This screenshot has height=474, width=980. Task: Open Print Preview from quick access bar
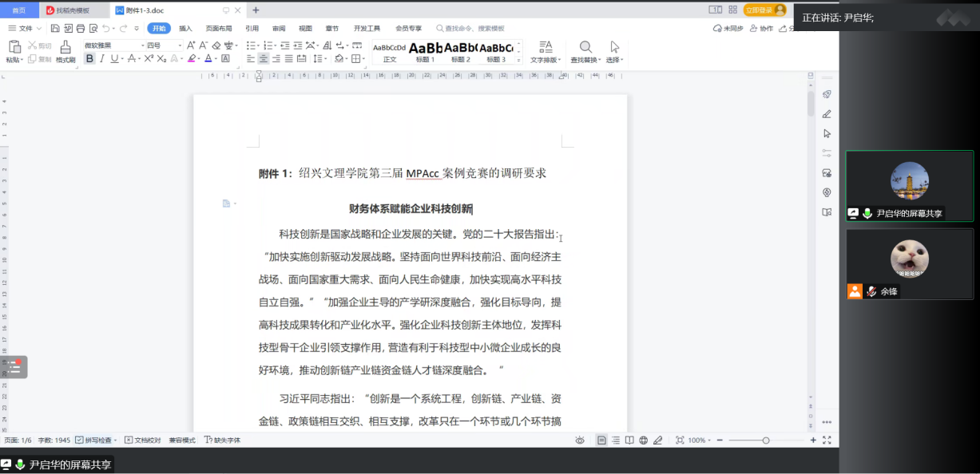(x=93, y=28)
